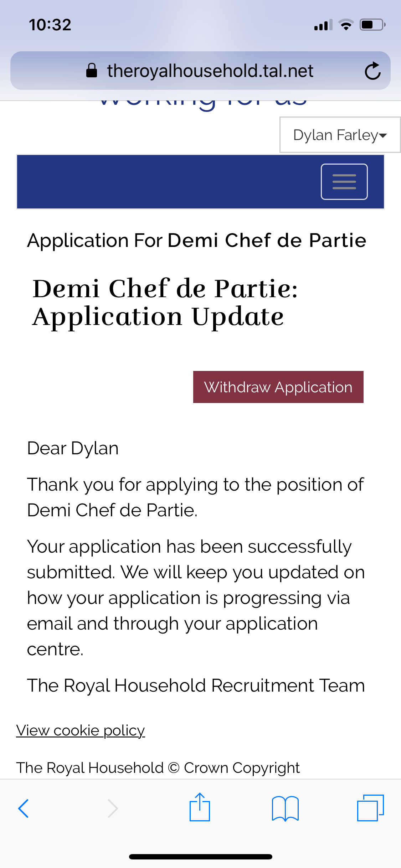Tap the iOS home indicator bar
401x868 pixels.
[200, 857]
